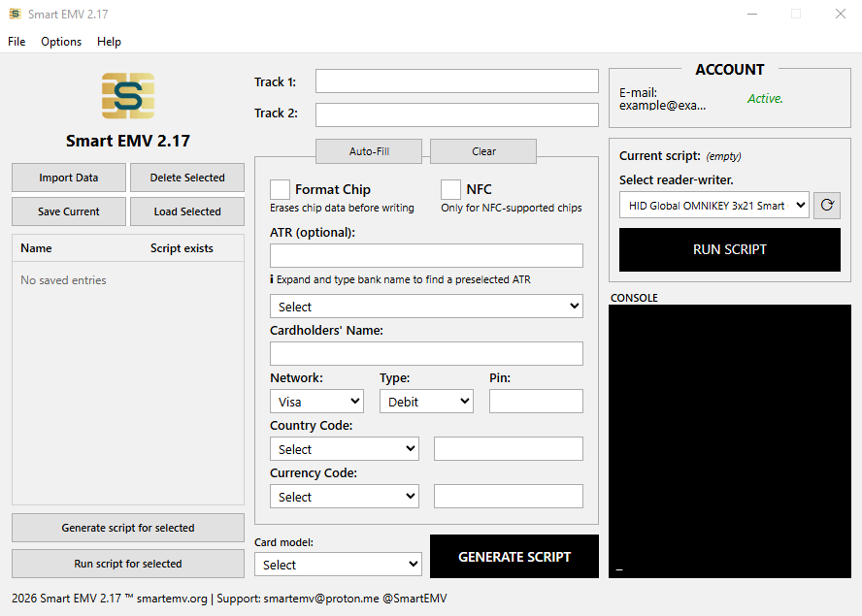Click the text box beside Country Code dropdown
The image size is (862, 616).
tap(509, 449)
